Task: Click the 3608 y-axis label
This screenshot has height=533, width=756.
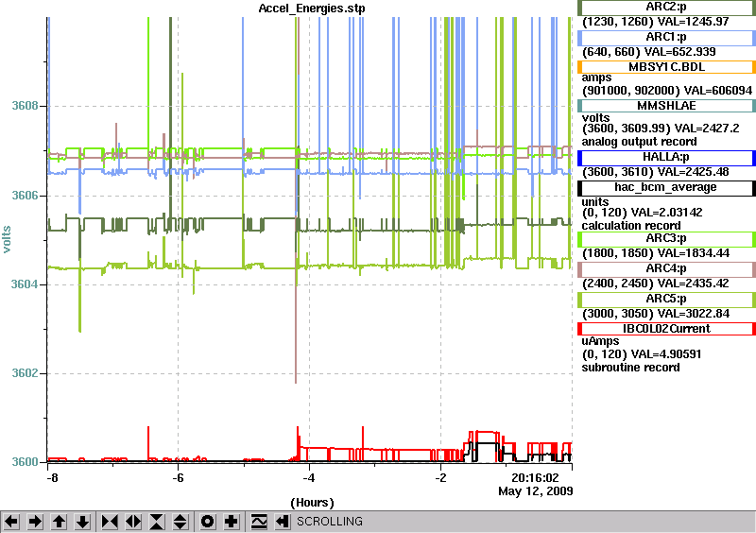Action: coord(25,106)
